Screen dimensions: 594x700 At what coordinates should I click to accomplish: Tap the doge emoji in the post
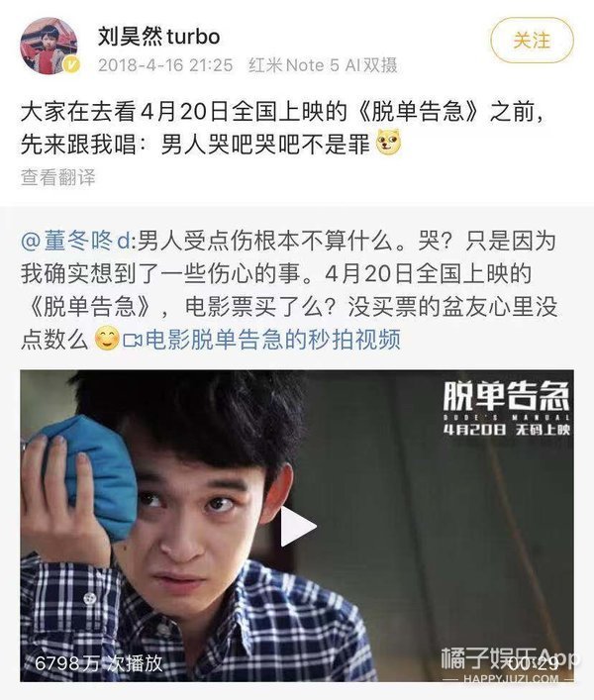(x=389, y=143)
